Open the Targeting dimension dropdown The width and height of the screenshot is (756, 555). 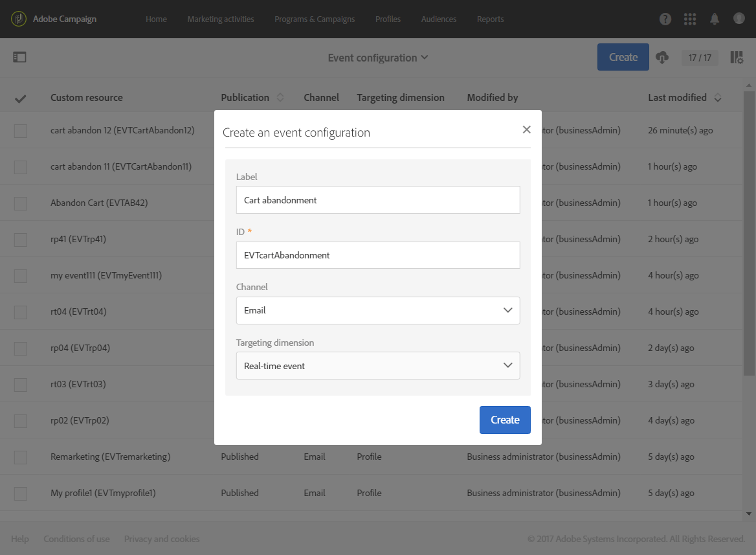(x=377, y=365)
